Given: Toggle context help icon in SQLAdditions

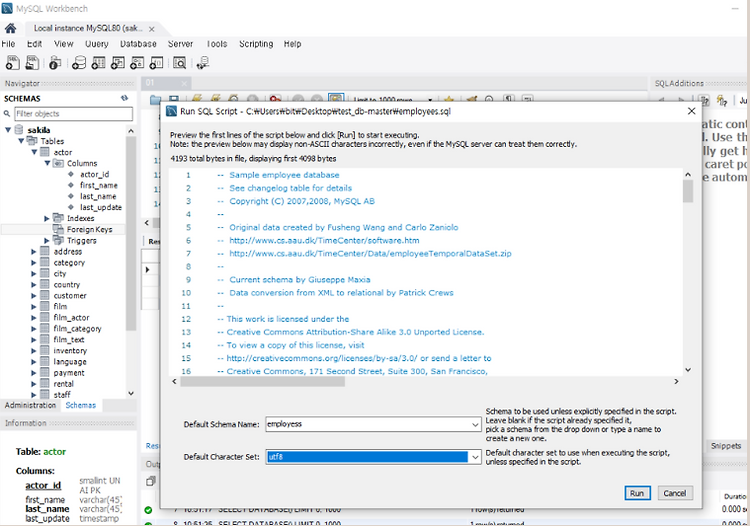Looking at the screenshot, I should (704, 100).
